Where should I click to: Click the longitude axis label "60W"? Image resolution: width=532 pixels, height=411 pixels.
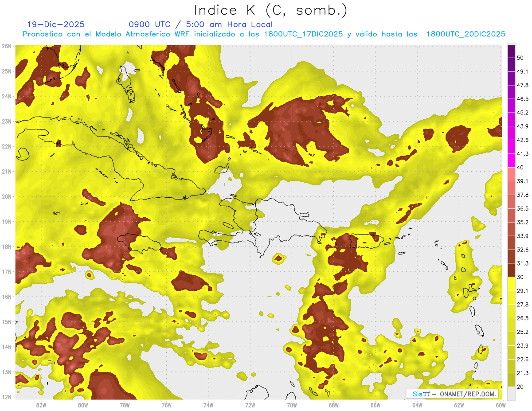pyautogui.click(x=501, y=405)
